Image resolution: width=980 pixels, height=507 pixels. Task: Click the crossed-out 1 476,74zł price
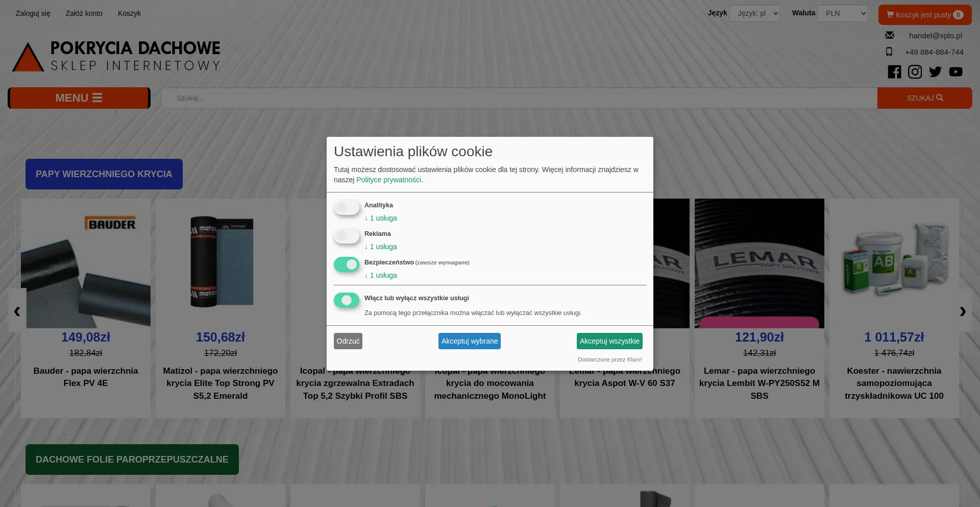point(894,353)
